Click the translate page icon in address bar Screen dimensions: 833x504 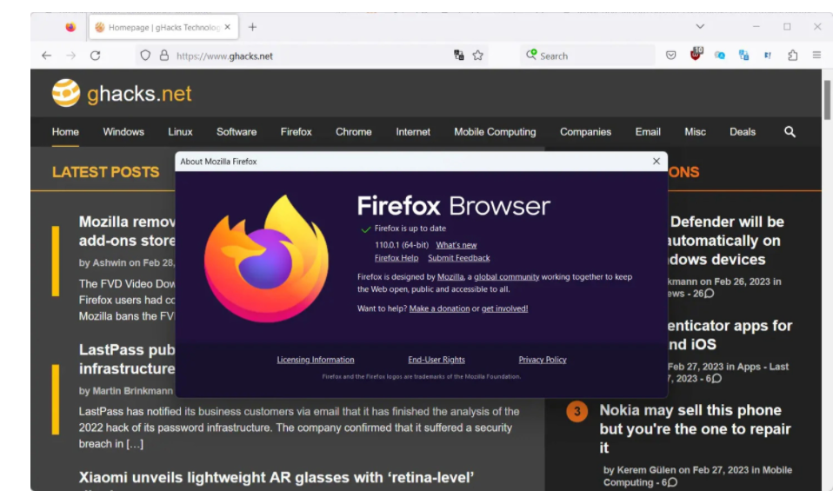tap(459, 55)
